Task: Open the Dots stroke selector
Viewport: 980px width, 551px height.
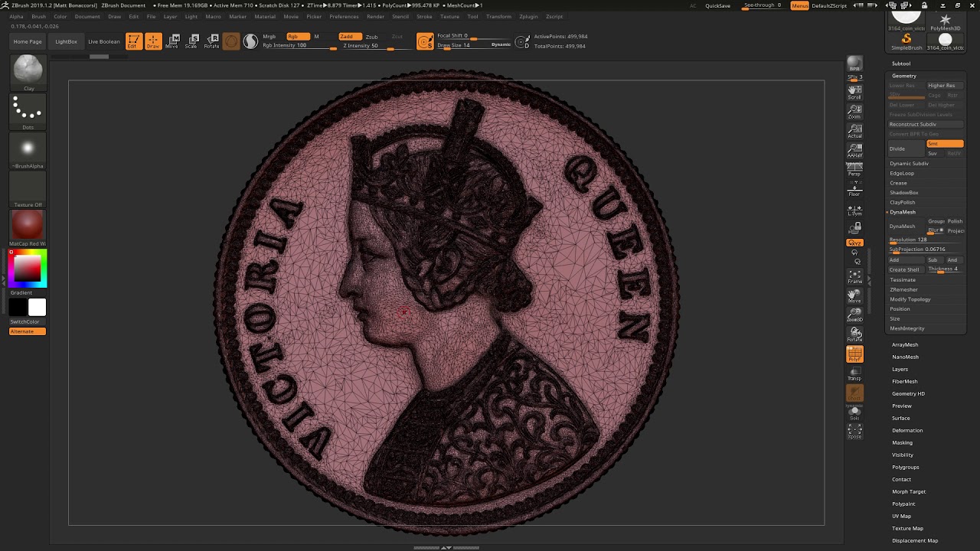Action: (x=28, y=112)
